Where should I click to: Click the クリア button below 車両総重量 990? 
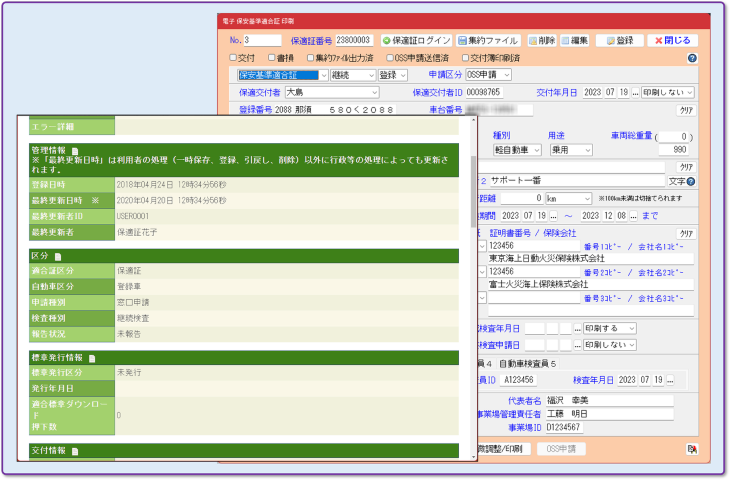click(686, 167)
